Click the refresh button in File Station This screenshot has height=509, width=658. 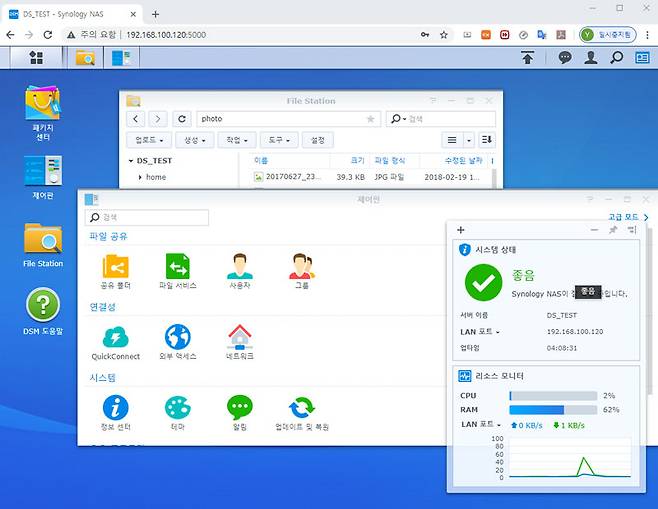(181, 119)
